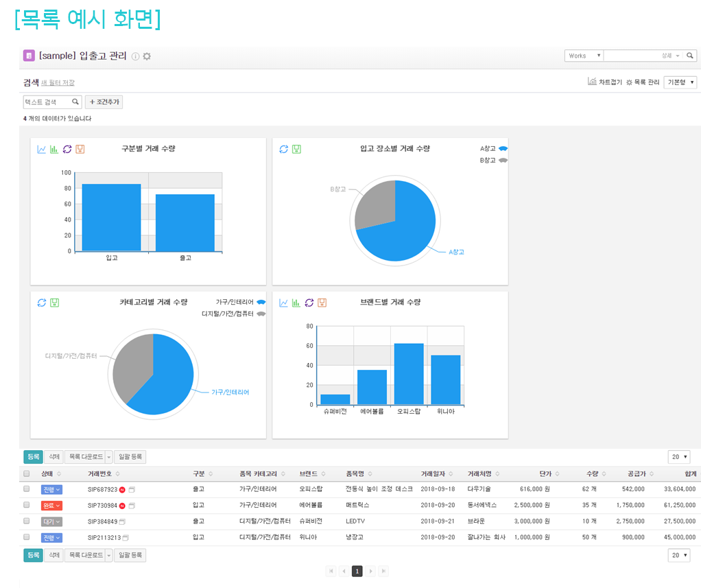Click the magnifier icon in text search box
This screenshot has height=588, width=701.
75,102
